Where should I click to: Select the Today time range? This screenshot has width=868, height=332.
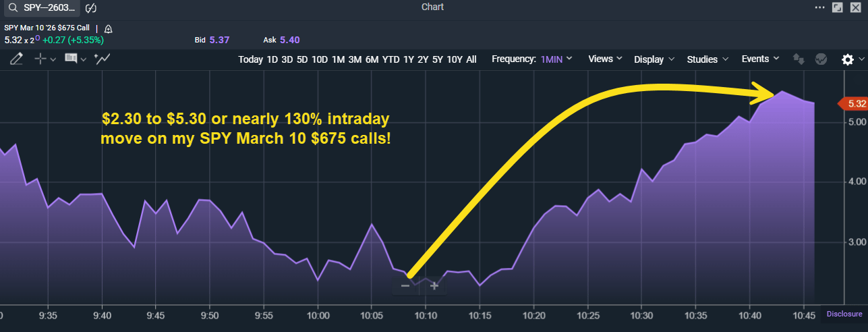[x=250, y=59]
